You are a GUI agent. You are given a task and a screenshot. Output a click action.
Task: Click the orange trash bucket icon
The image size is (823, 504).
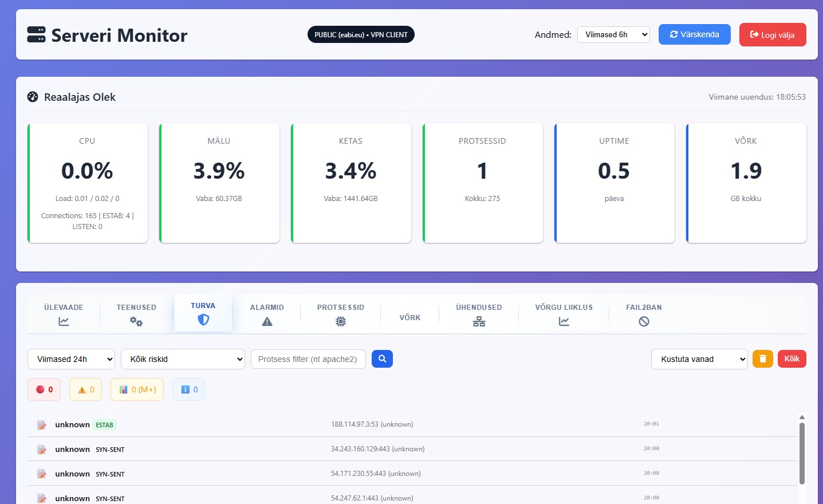(762, 359)
